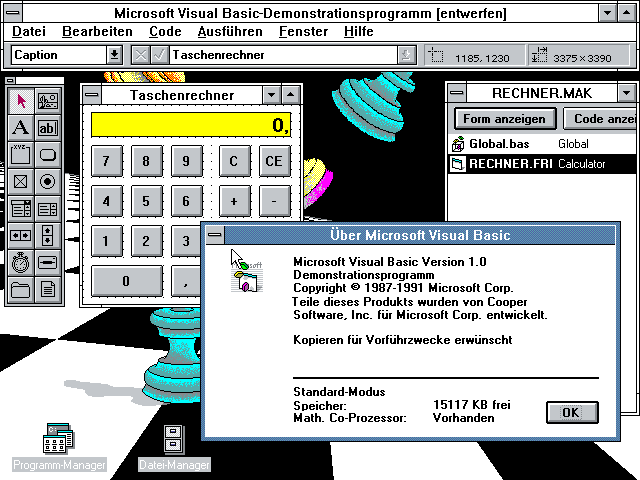Pick the File List Box tool
The height and width of the screenshot is (480, 640).
point(48,290)
